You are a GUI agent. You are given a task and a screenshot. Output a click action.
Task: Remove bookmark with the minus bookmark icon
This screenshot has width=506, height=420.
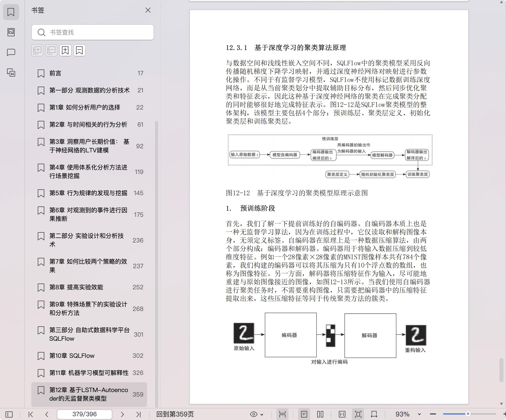pyautogui.click(x=80, y=50)
